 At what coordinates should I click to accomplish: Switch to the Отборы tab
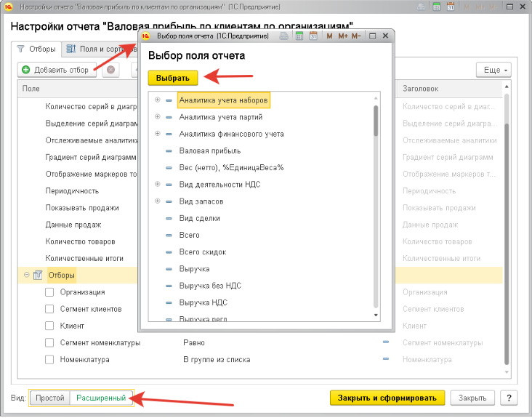36,49
